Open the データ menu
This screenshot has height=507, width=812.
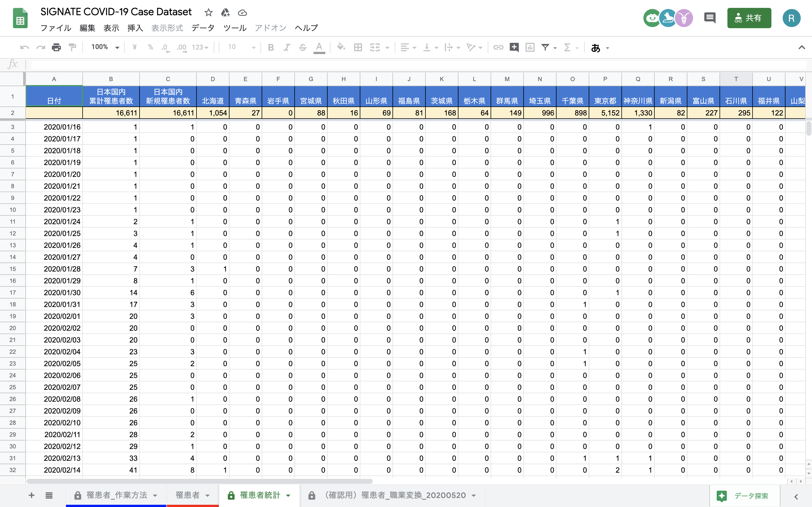(x=203, y=28)
